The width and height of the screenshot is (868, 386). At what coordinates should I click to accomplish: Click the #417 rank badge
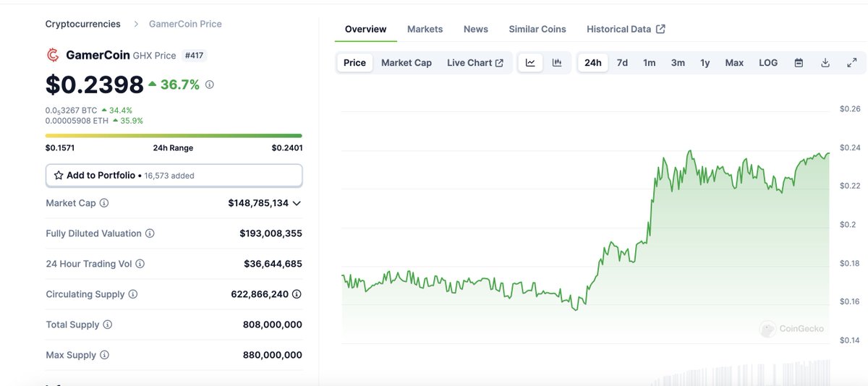(x=194, y=55)
